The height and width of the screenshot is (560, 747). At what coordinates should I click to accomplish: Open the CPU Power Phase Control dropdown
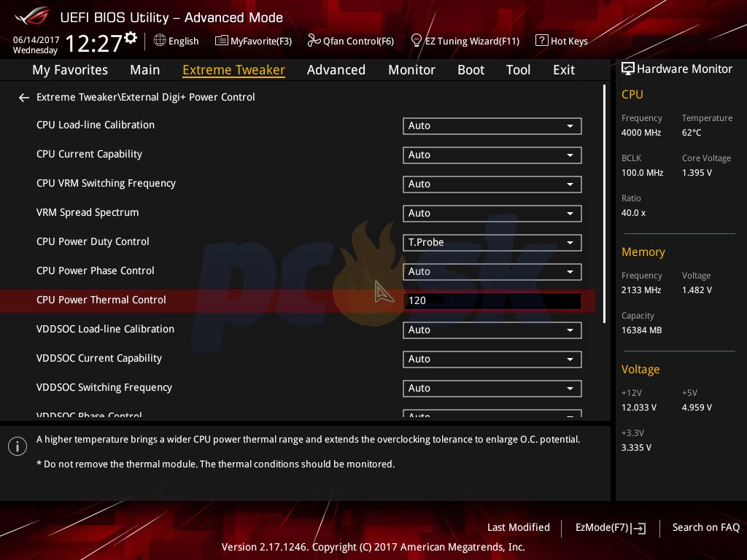pos(492,271)
